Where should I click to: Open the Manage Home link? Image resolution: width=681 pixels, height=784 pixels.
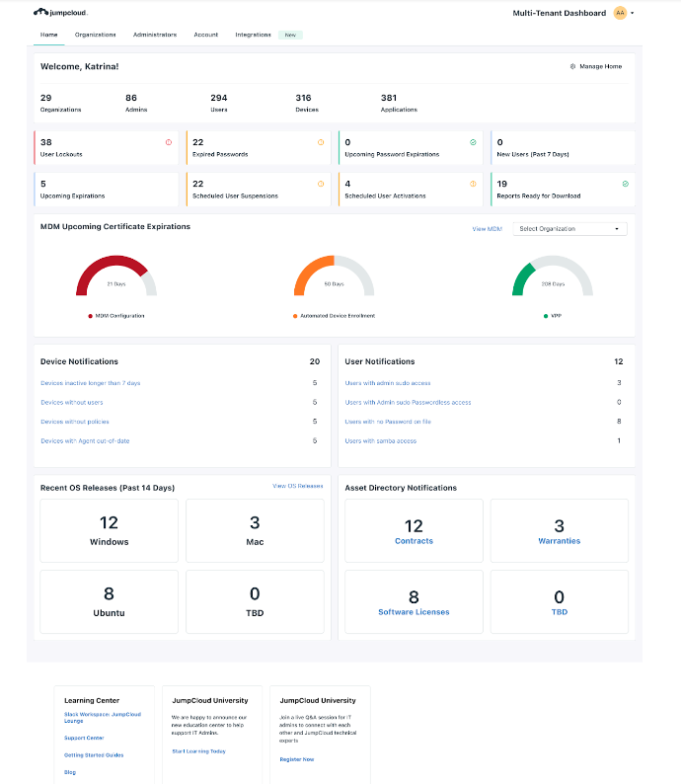coord(600,66)
